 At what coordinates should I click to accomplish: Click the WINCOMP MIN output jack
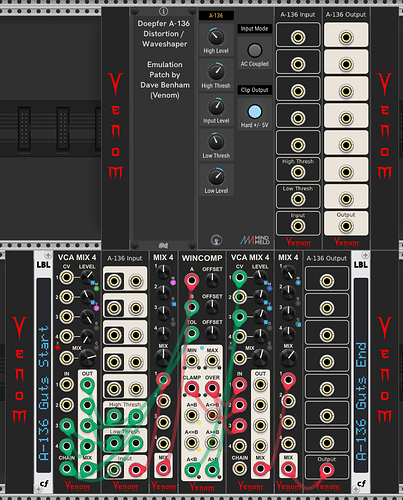192,360
